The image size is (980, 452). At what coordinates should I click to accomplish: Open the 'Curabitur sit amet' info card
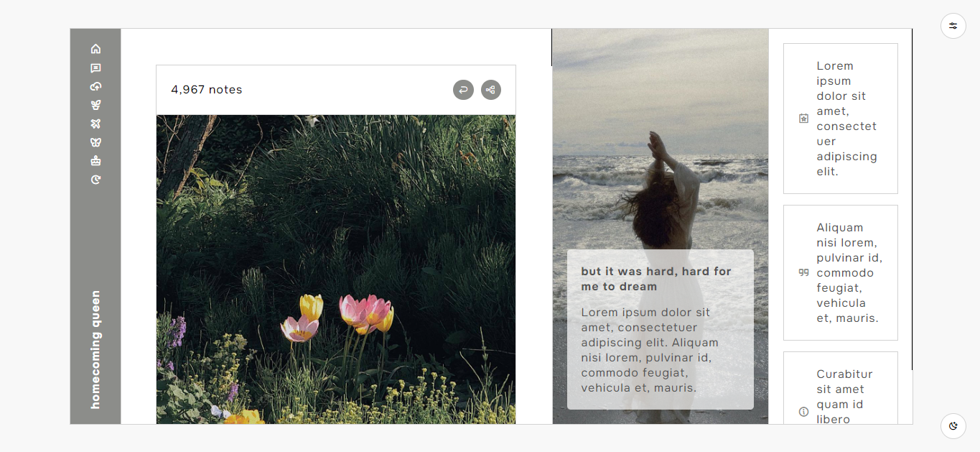pyautogui.click(x=841, y=388)
